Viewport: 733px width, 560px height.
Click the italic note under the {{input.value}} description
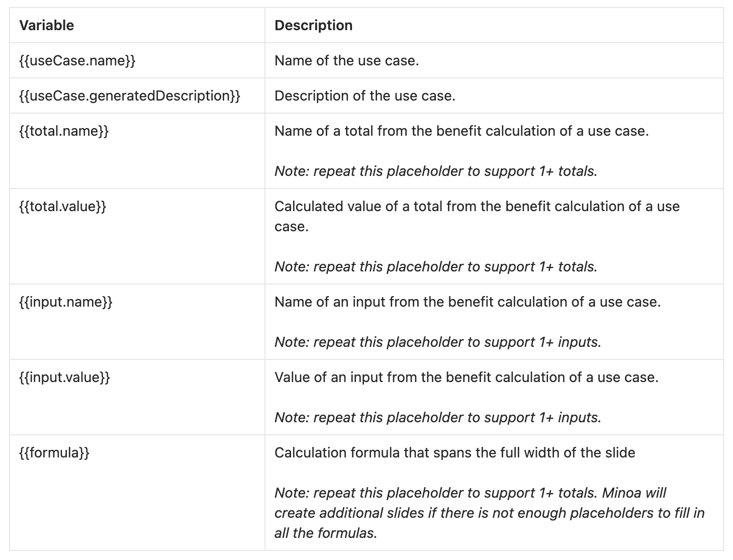[x=437, y=418]
